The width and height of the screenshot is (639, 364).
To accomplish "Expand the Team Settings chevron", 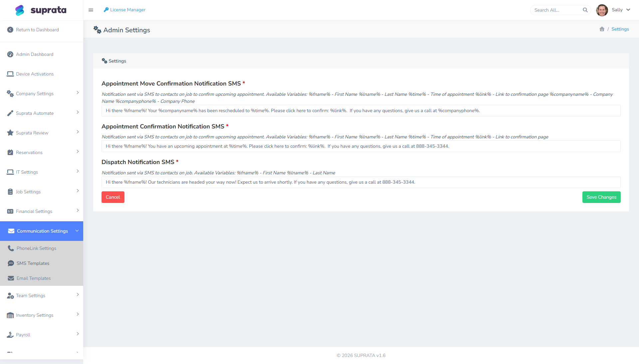I will 78,294.
